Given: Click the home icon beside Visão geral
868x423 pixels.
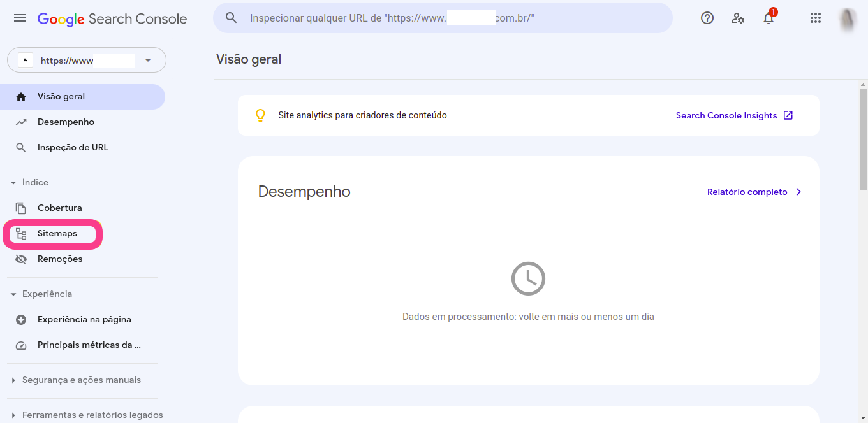Looking at the screenshot, I should (x=21, y=97).
